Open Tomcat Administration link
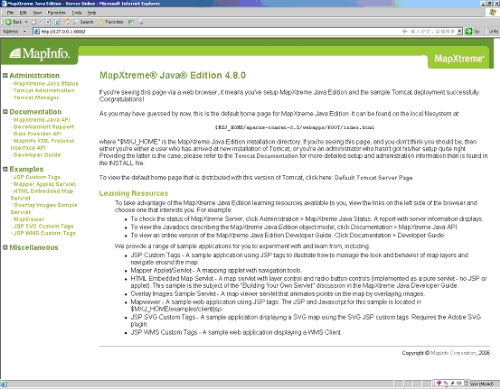Image resolution: width=500 pixels, height=389 pixels. coord(44,90)
